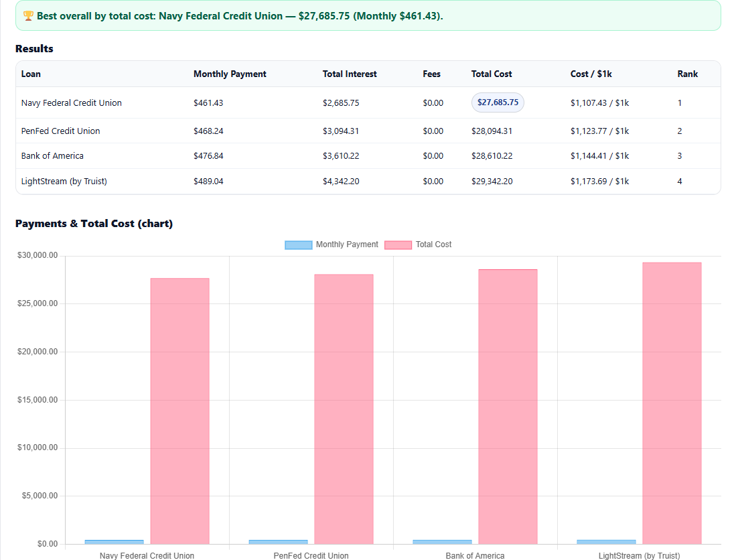Viewport: 736px width, 560px height.
Task: Click the Payments & Total Cost (chart) heading
Action: pyautogui.click(x=94, y=224)
